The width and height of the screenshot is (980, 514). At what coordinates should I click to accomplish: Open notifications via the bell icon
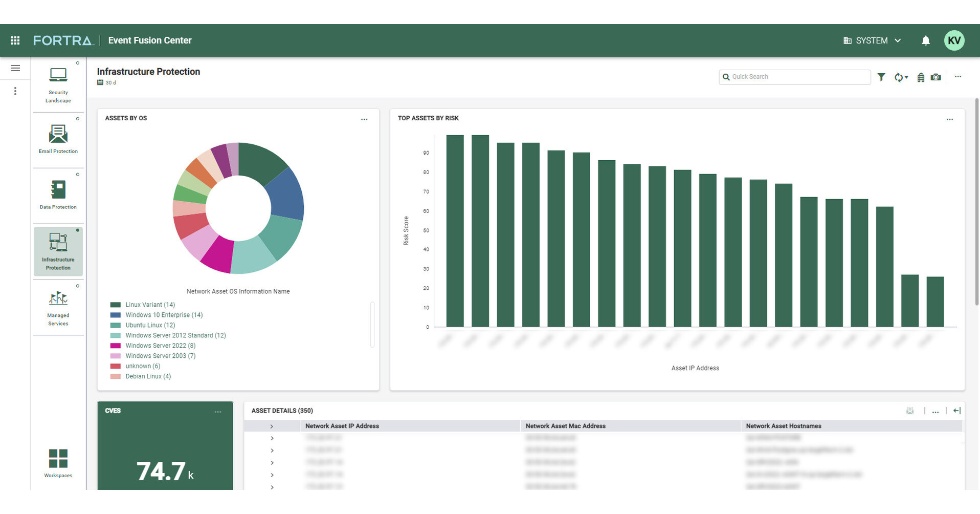tap(926, 40)
